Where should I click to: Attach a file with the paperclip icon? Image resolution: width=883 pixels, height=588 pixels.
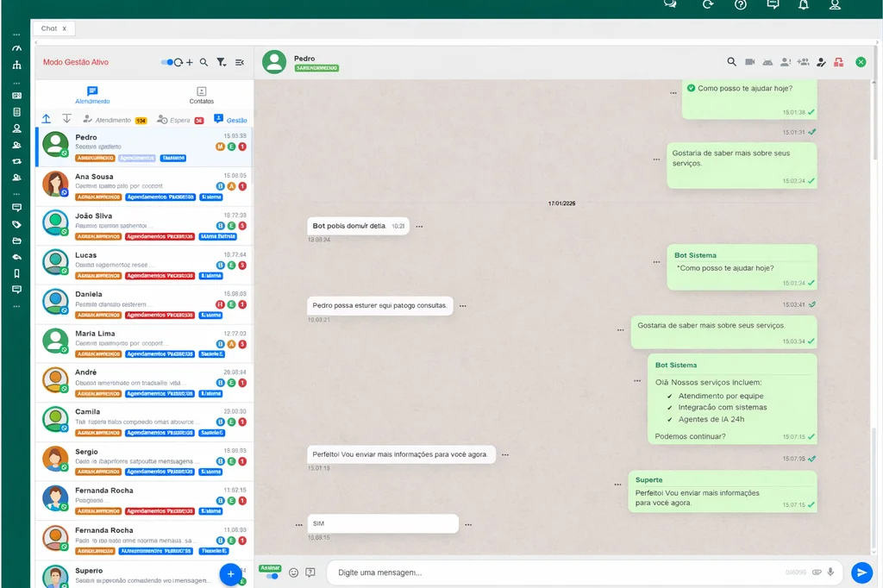(817, 572)
